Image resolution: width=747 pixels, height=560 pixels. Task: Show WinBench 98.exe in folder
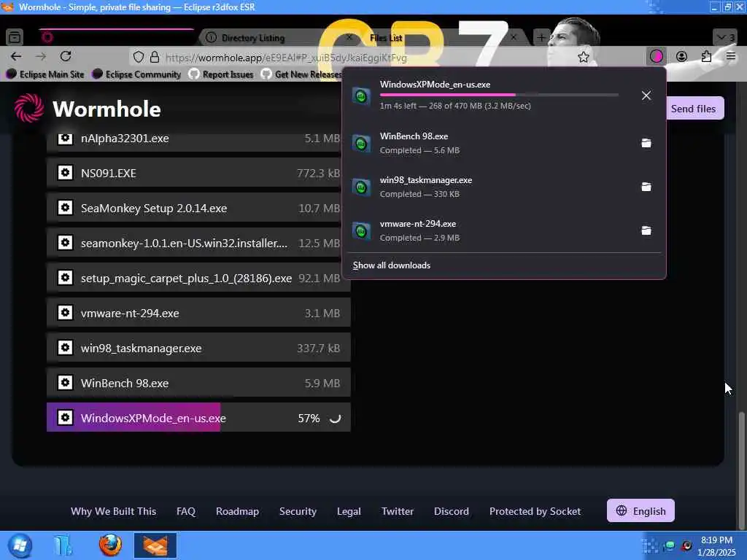(x=646, y=143)
